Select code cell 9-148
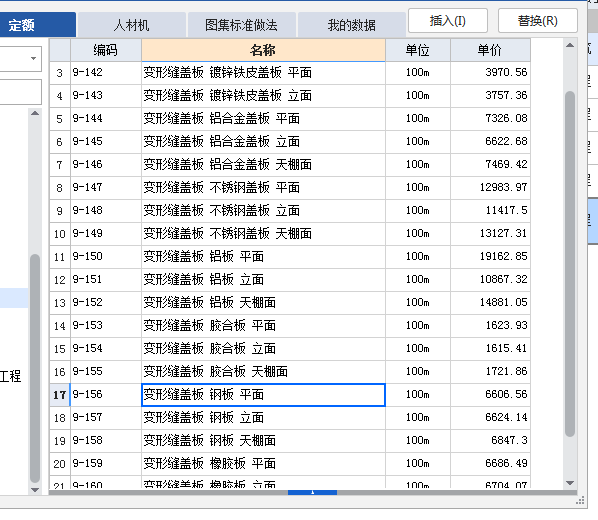 coord(106,211)
